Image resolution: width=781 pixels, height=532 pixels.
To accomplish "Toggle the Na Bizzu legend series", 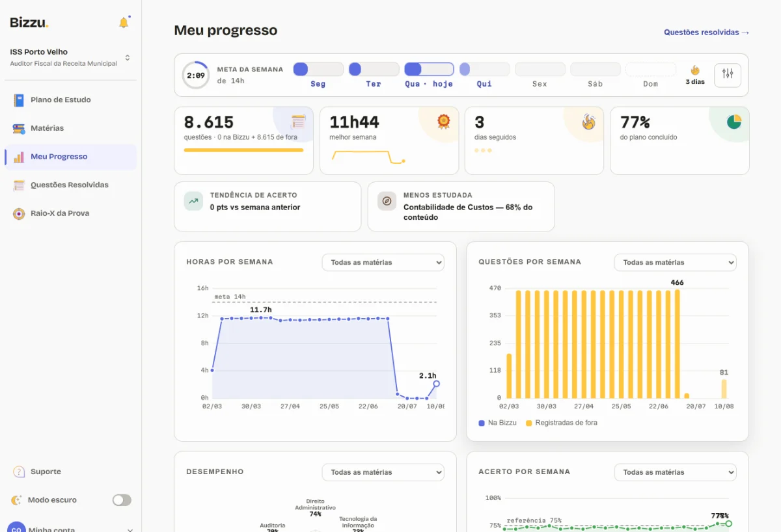I will [x=497, y=423].
